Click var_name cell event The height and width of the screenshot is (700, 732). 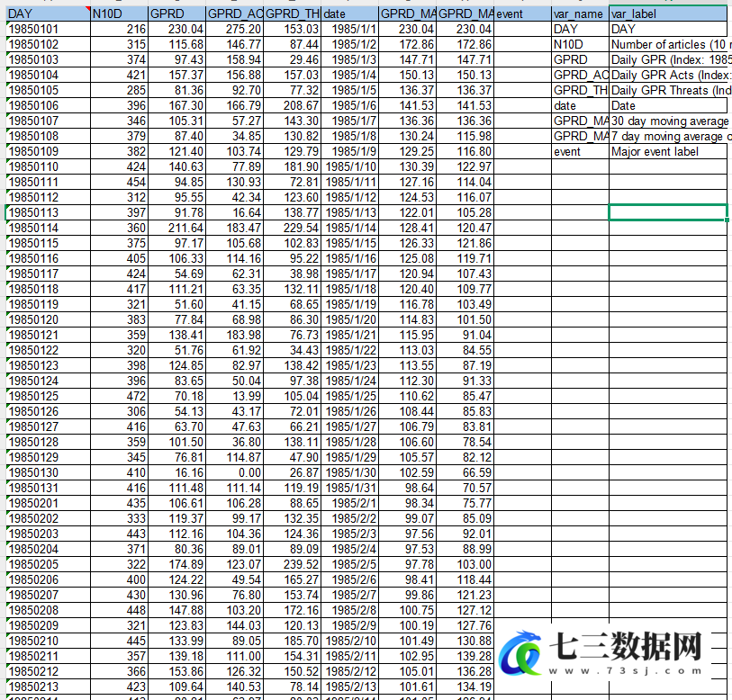pos(580,151)
